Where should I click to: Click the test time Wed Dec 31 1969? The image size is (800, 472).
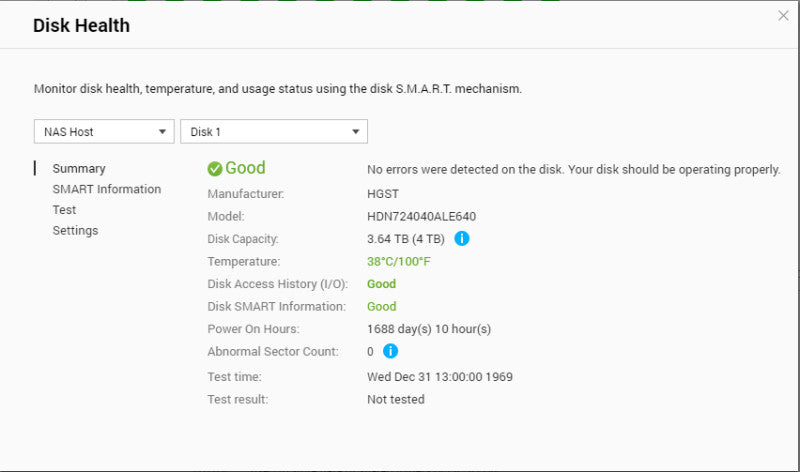(440, 377)
